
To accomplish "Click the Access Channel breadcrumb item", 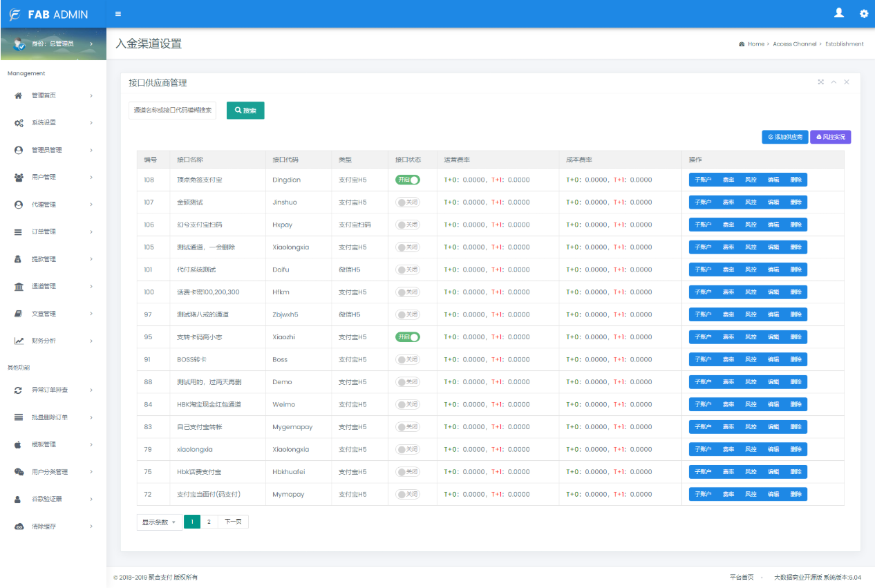I will (795, 44).
